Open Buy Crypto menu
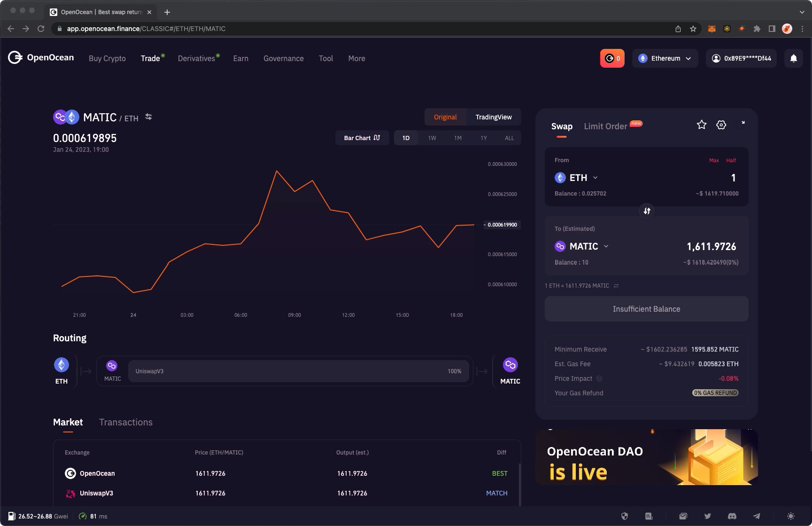 point(107,58)
